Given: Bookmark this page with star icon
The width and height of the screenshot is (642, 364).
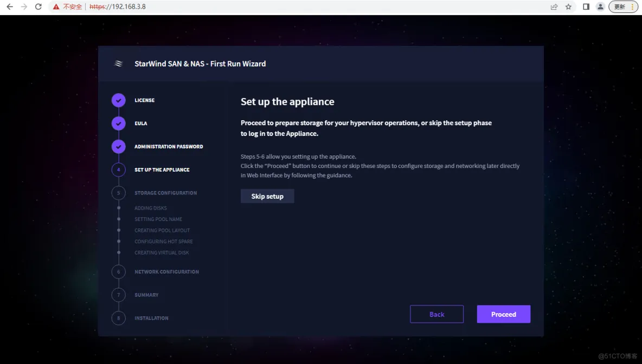Looking at the screenshot, I should coord(568,7).
